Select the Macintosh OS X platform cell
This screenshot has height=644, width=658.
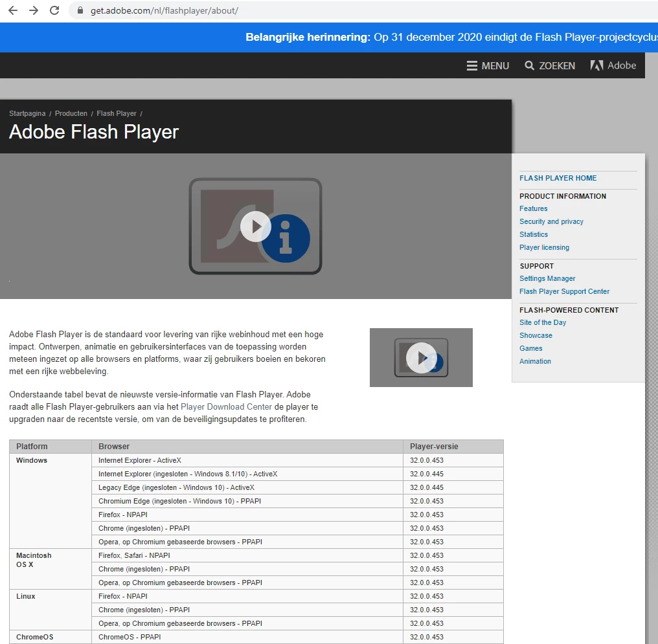pos(51,569)
